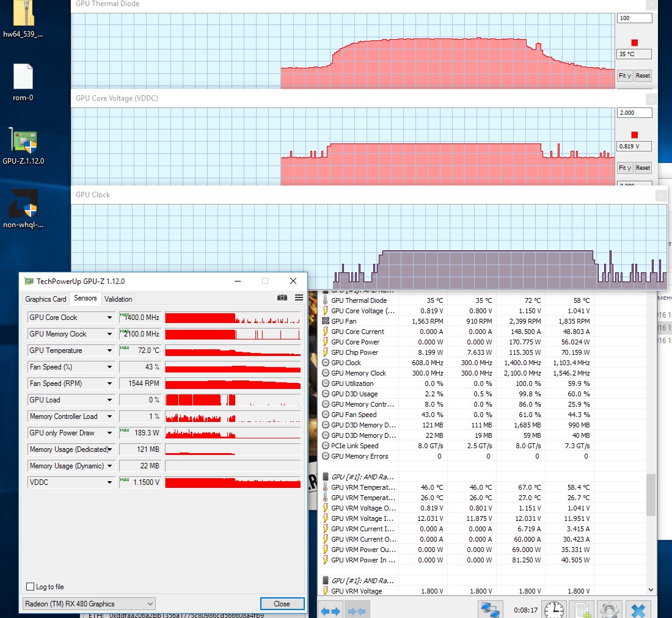Open Fan Speed (%) sensor dropdown

click(110, 367)
